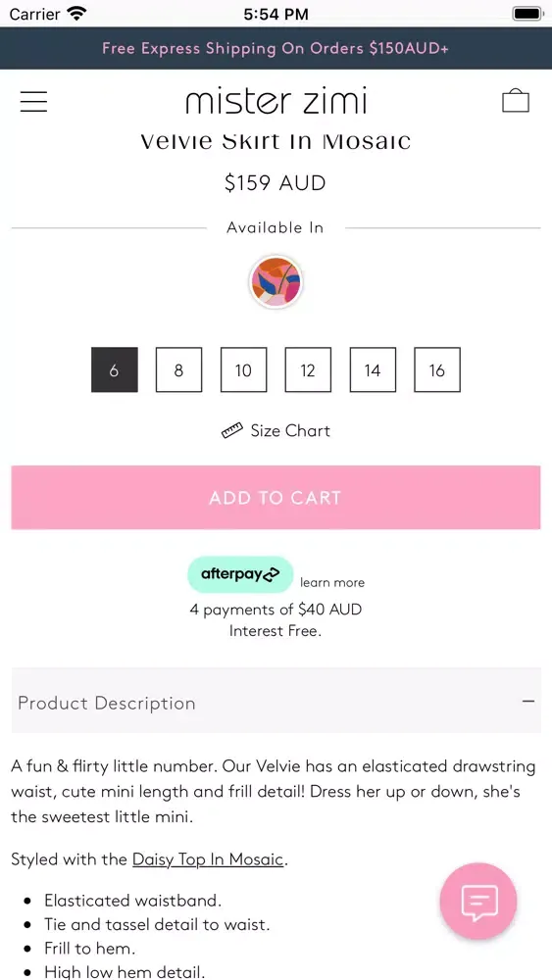552x980 pixels.
Task: Tap the mister zimi logo
Action: (x=276, y=101)
